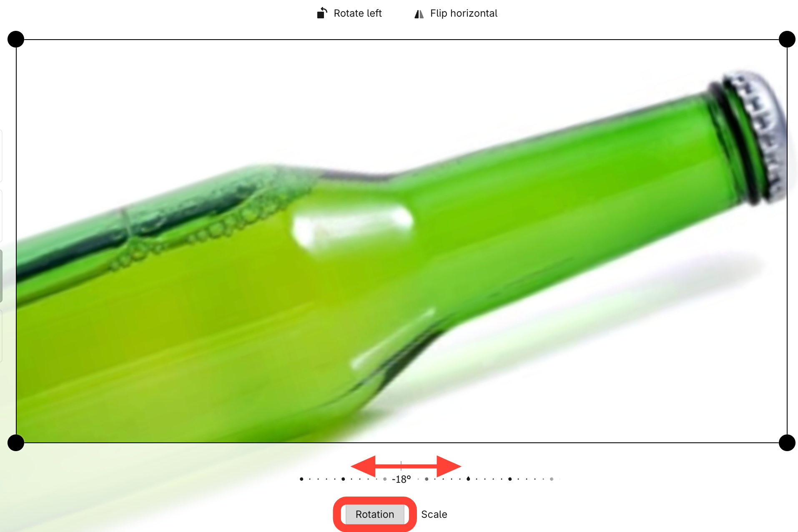Select the top-left crop corner handle

click(16, 39)
